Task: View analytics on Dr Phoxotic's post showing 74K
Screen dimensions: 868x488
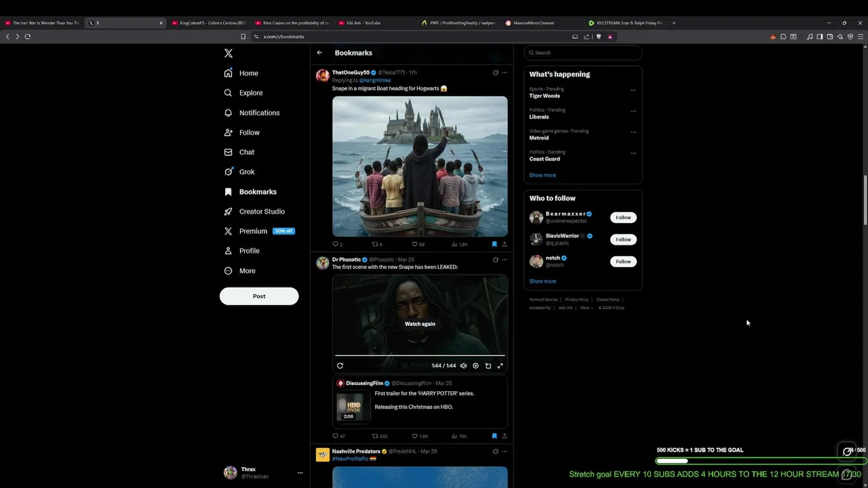Action: 459,436
